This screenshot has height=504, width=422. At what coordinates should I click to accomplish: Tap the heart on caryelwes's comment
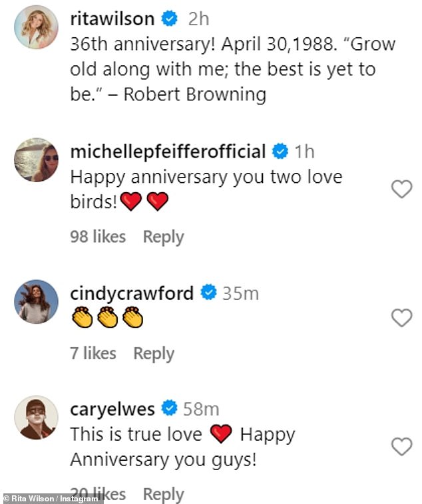[401, 446]
